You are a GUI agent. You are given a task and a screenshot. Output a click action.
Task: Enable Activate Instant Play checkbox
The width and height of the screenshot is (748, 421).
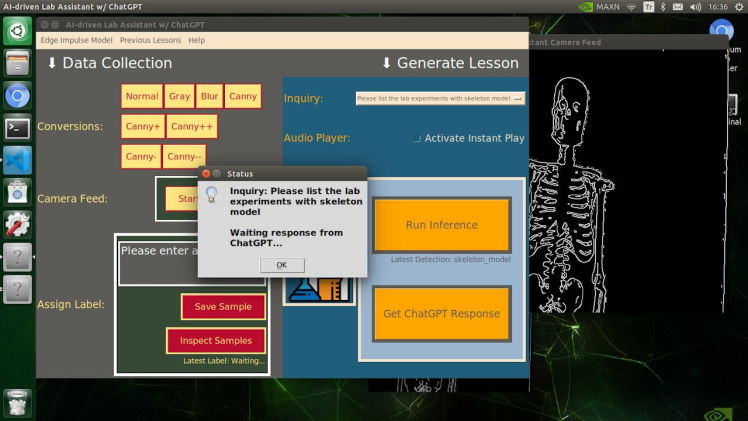[417, 138]
